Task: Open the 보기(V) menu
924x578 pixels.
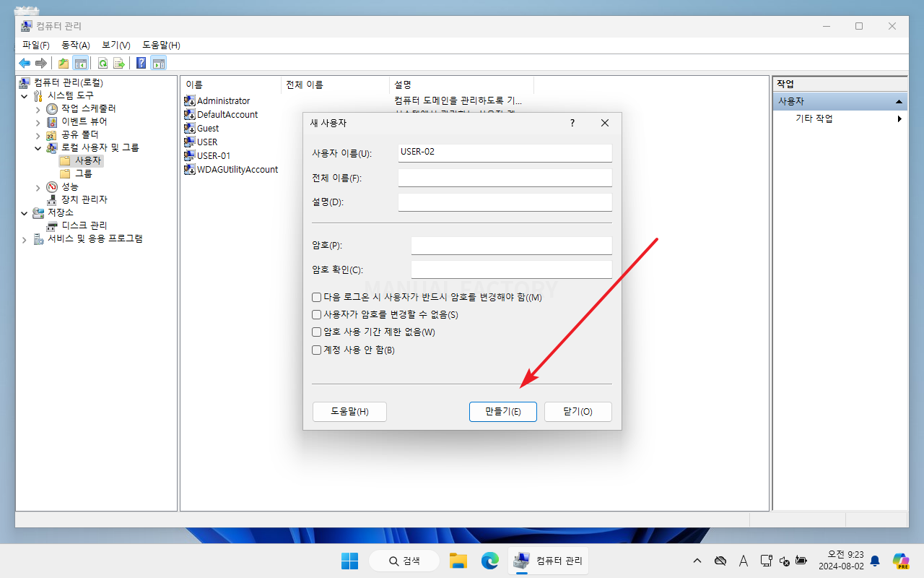Action: pyautogui.click(x=116, y=45)
